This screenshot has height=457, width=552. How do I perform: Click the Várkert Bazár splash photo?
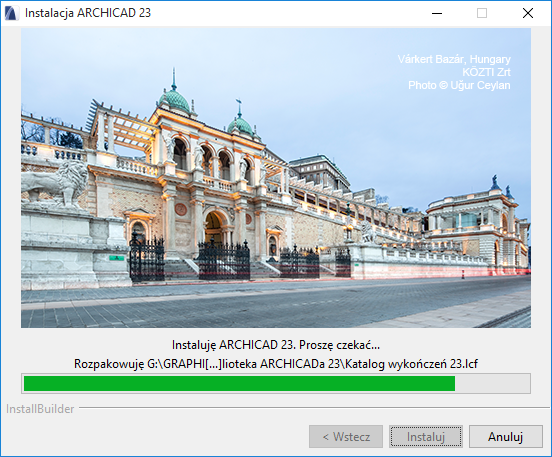click(276, 178)
